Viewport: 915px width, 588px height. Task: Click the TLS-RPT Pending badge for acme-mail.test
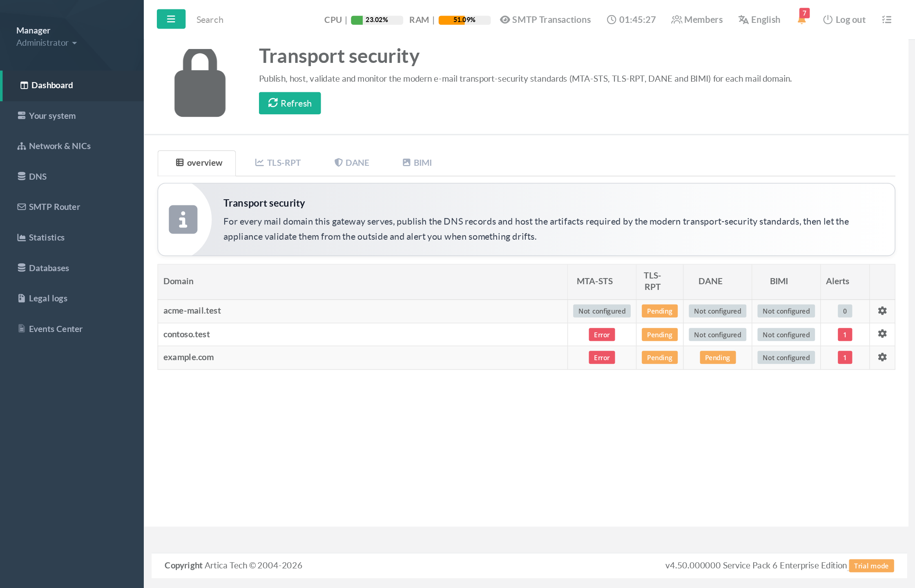(x=659, y=311)
